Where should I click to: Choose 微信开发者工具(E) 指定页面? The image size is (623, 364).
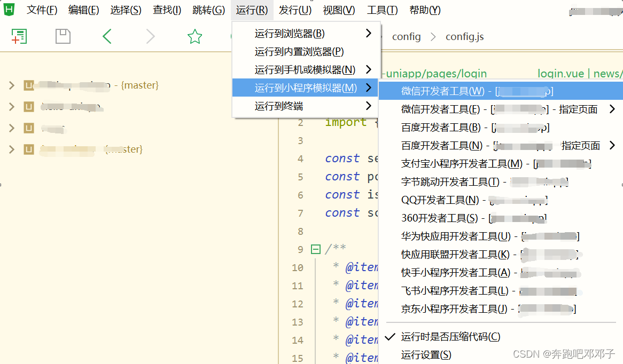(x=501, y=109)
